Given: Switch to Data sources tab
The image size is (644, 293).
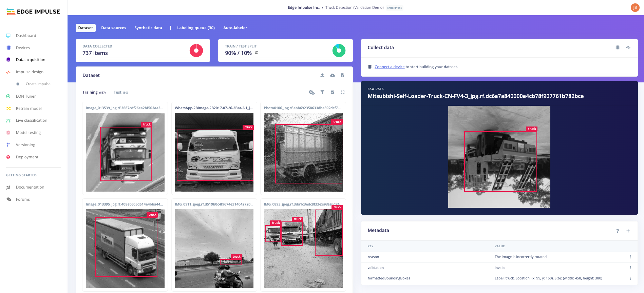Looking at the screenshot, I should (x=114, y=28).
